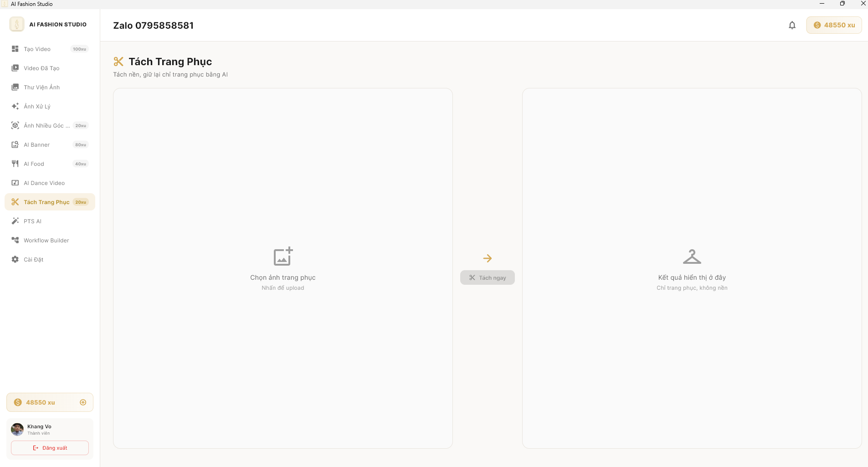Open Cài Đặt settings
This screenshot has height=467, width=868.
33,260
